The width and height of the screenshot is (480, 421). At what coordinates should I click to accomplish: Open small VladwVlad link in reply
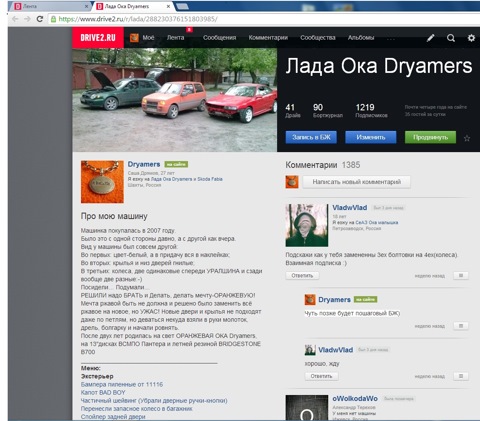tap(335, 350)
